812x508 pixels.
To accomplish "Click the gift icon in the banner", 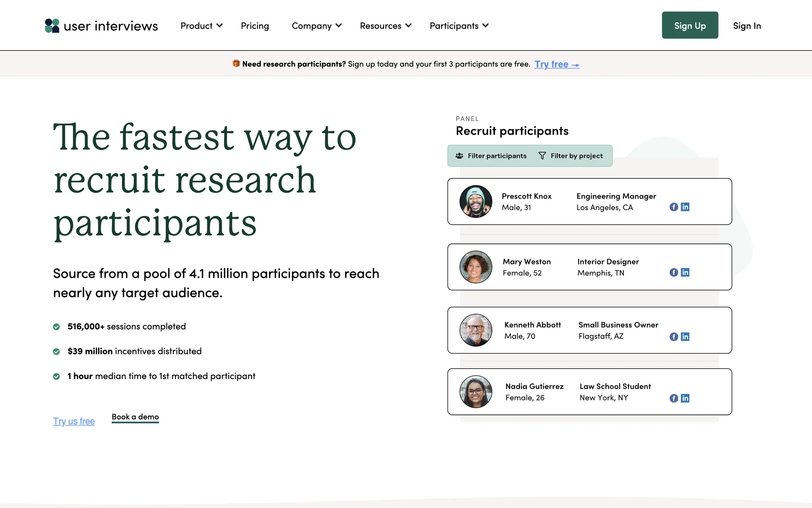I will 236,63.
